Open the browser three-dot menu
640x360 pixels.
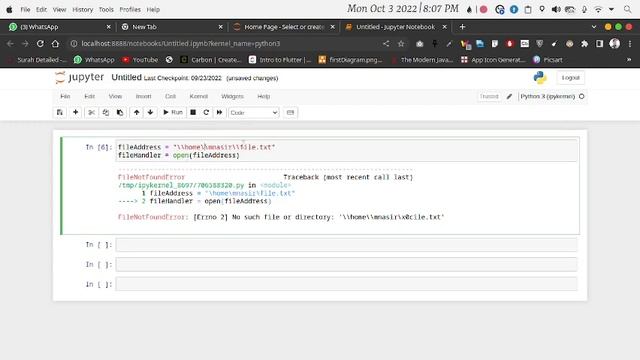[630, 43]
